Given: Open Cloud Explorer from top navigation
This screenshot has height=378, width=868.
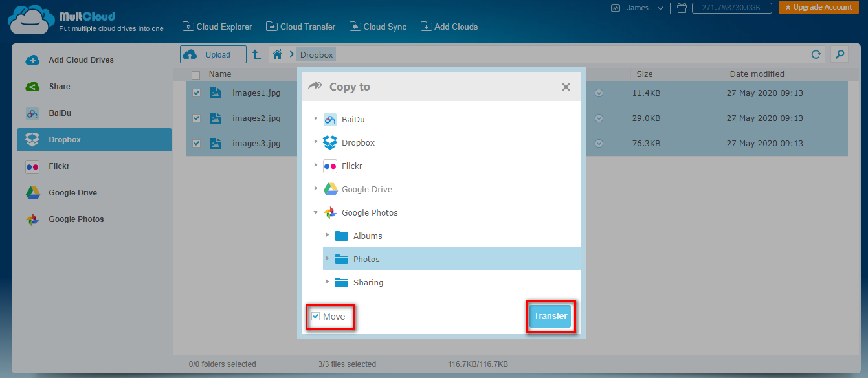Looking at the screenshot, I should 217,27.
